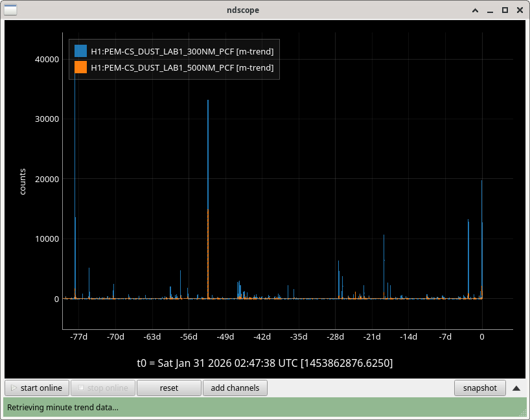Take a snapshot of the plot
The height and width of the screenshot is (420, 530).
pyautogui.click(x=479, y=388)
